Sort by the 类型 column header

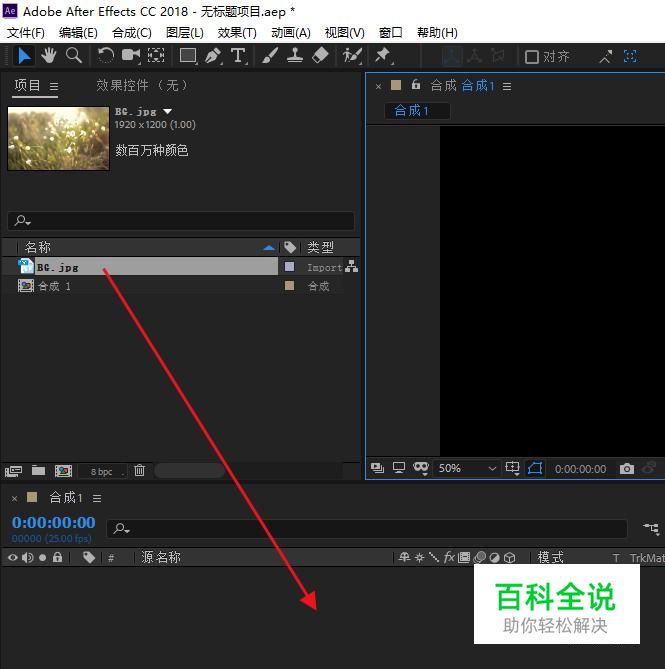coord(320,247)
